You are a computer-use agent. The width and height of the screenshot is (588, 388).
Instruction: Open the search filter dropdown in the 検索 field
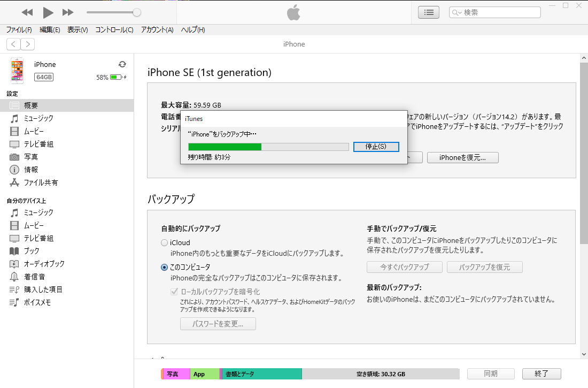click(x=456, y=12)
